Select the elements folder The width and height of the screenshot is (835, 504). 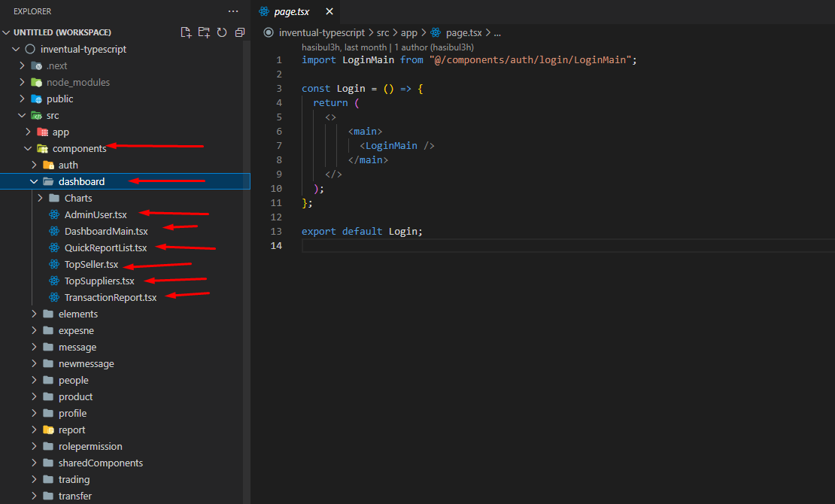pyautogui.click(x=77, y=314)
